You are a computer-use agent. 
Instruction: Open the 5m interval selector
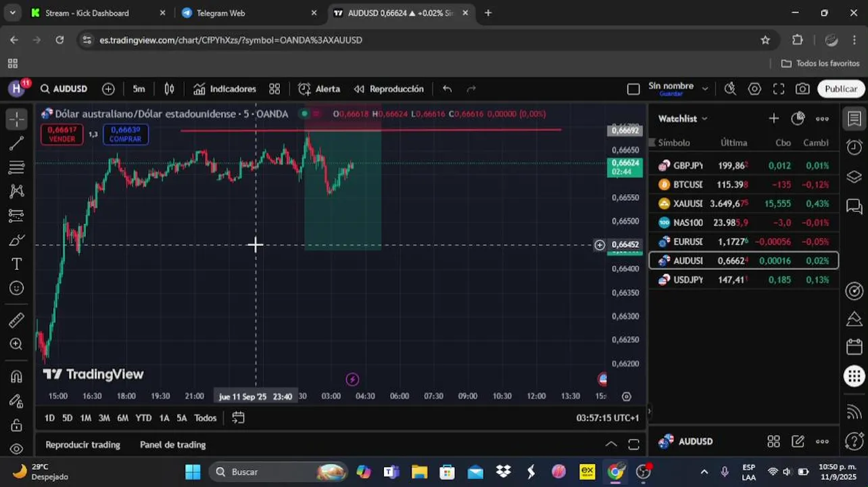(139, 89)
